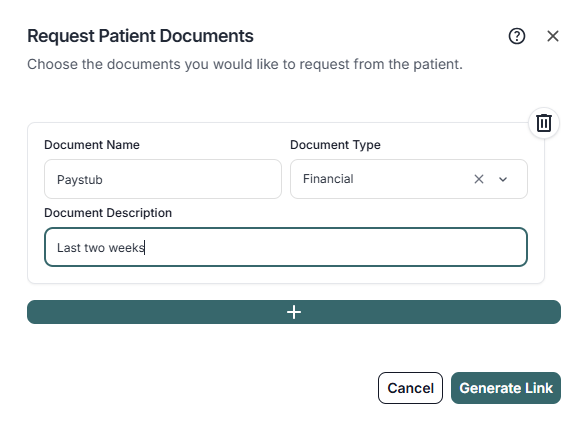The image size is (586, 428).
Task: Click the Request Patient Documents heading
Action: coord(140,36)
